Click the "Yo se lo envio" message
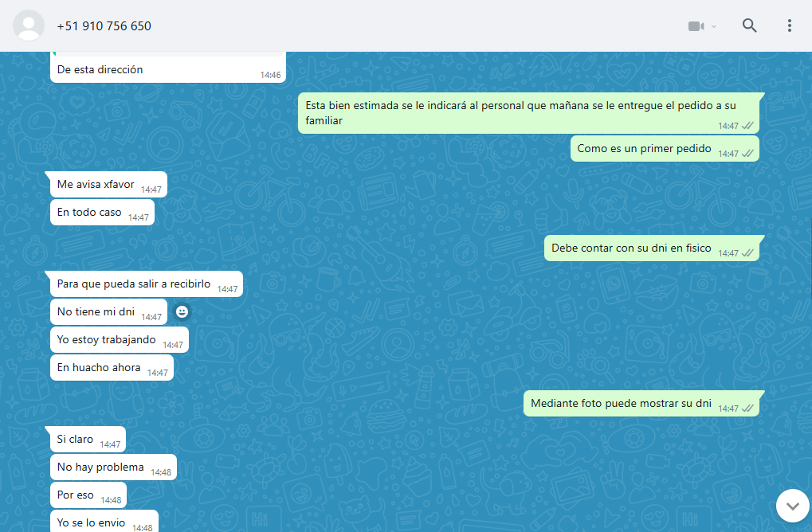This screenshot has height=532, width=812. (x=91, y=522)
